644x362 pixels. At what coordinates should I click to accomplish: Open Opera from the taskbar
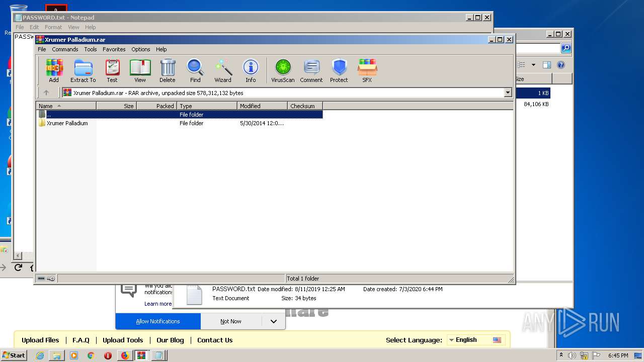click(108, 355)
